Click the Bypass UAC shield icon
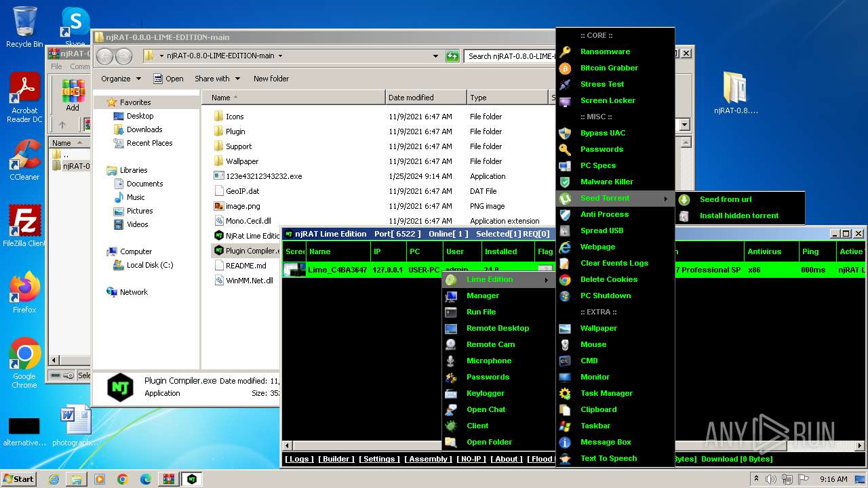868x488 pixels. [x=565, y=133]
